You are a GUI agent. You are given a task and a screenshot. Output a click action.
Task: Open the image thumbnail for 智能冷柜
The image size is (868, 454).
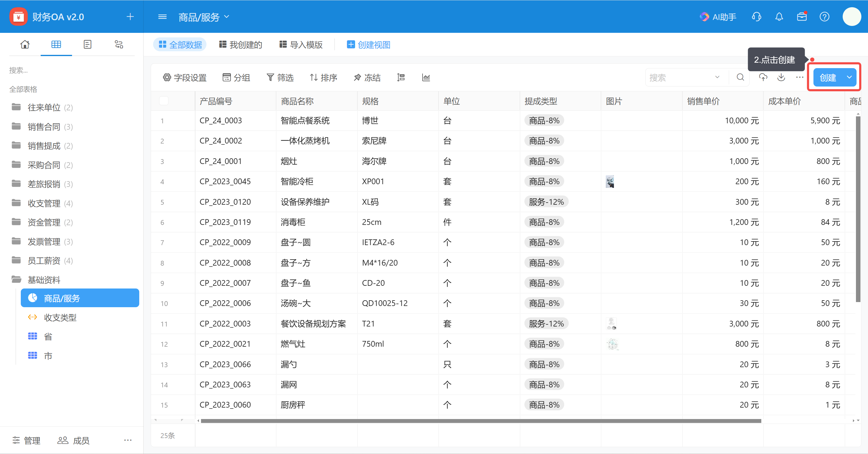pyautogui.click(x=610, y=181)
